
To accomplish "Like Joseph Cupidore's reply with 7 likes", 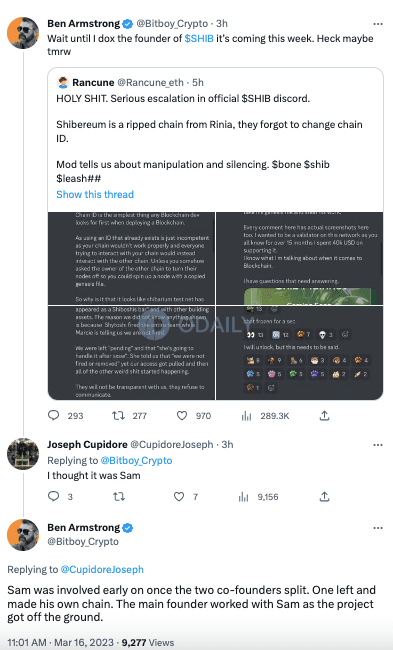I will (x=179, y=497).
